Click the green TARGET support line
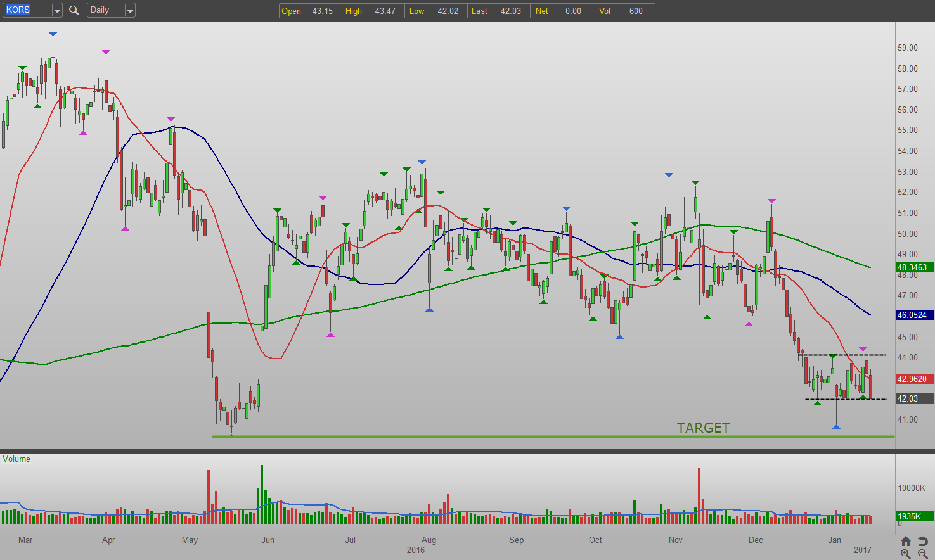 click(444, 436)
